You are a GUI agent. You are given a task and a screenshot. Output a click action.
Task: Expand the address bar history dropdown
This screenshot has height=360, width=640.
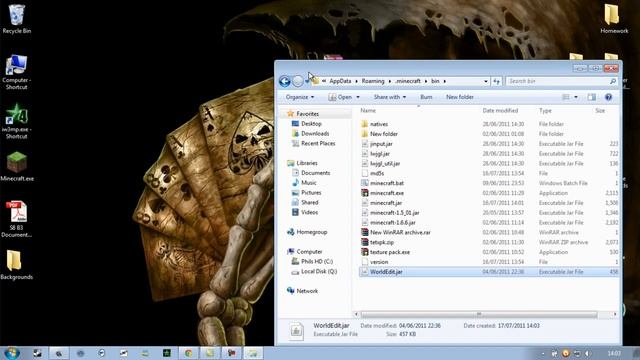click(x=486, y=81)
